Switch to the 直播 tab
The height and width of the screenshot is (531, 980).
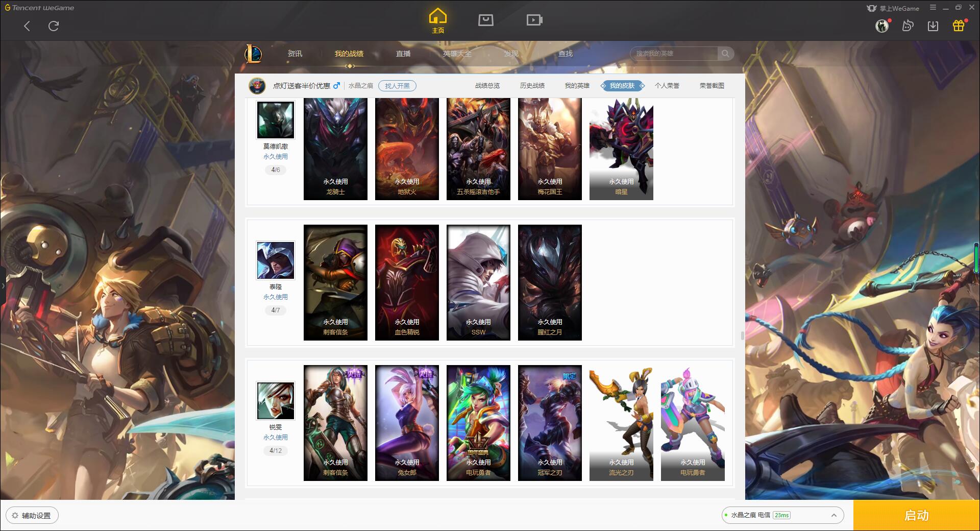[x=403, y=54]
